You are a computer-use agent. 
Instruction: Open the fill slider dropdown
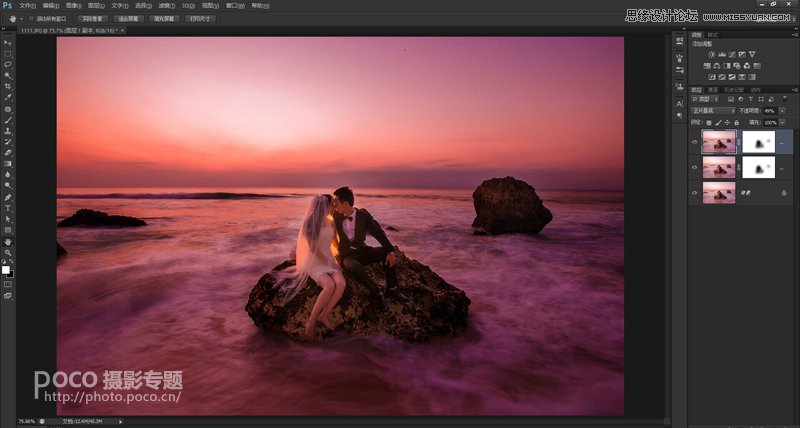click(782, 123)
